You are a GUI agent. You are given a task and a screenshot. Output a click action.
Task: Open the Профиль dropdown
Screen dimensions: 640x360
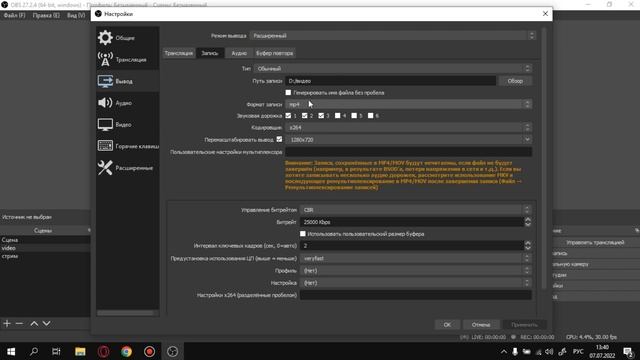(416, 271)
